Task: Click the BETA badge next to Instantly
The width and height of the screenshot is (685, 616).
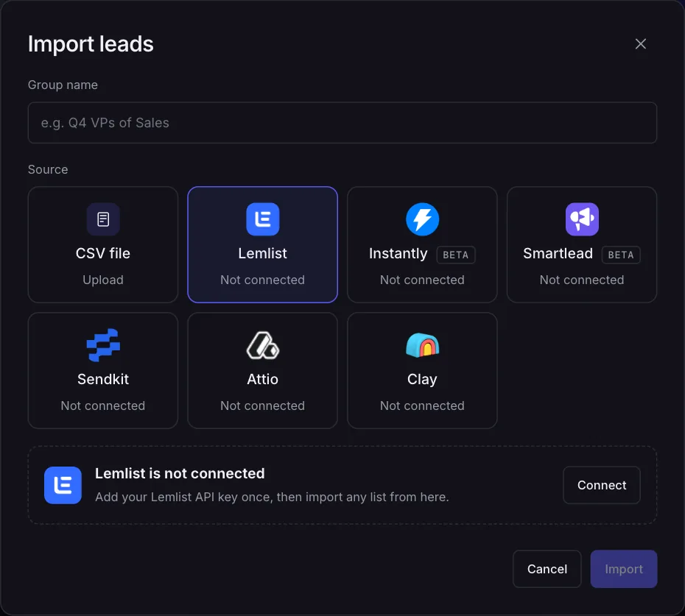Action: [x=456, y=255]
